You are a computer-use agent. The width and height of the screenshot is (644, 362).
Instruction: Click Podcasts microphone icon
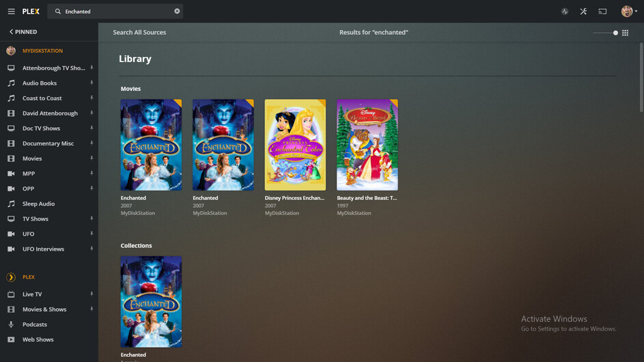click(11, 324)
